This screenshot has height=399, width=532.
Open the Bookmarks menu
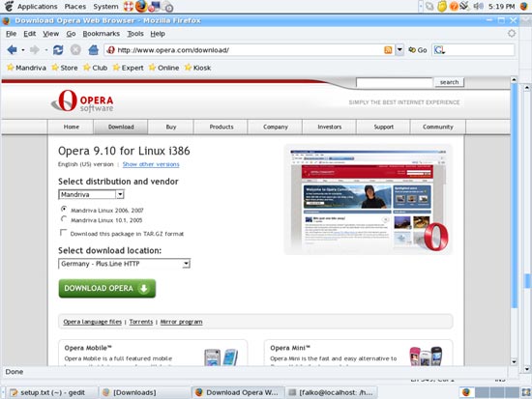pyautogui.click(x=102, y=34)
